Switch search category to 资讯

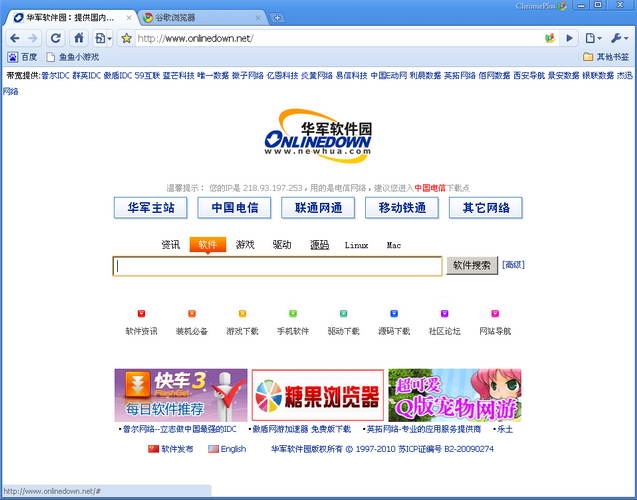tap(170, 245)
